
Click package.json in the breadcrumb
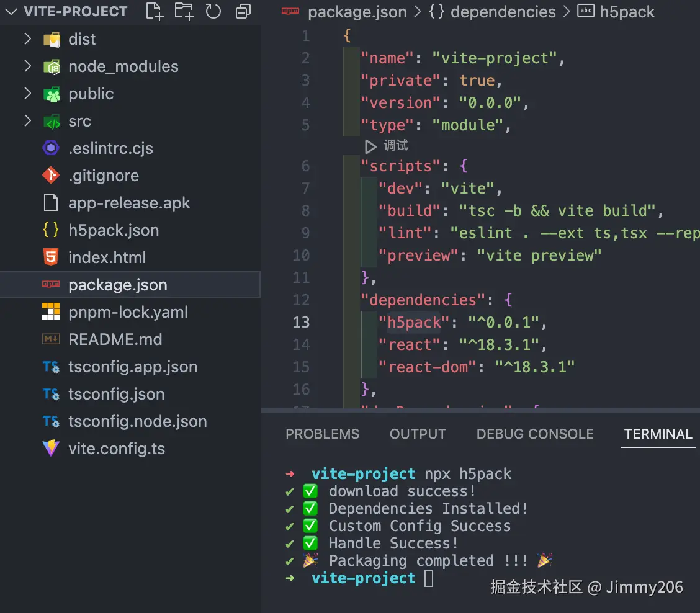[x=357, y=12]
